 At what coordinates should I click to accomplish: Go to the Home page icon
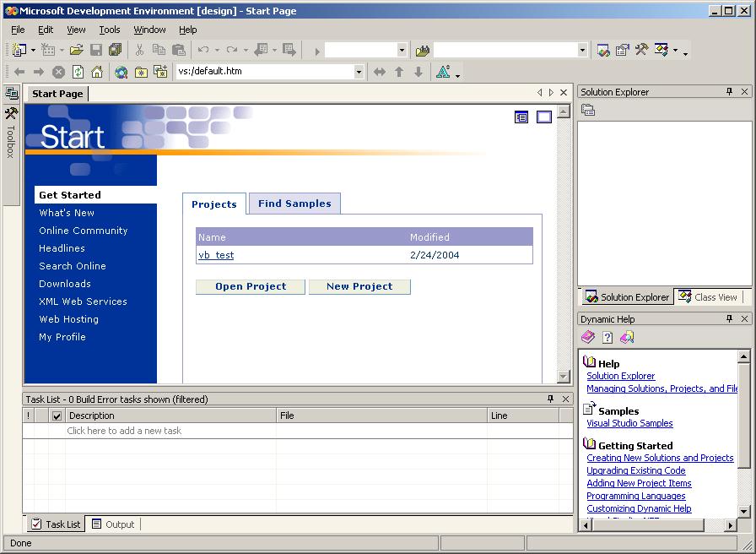97,72
